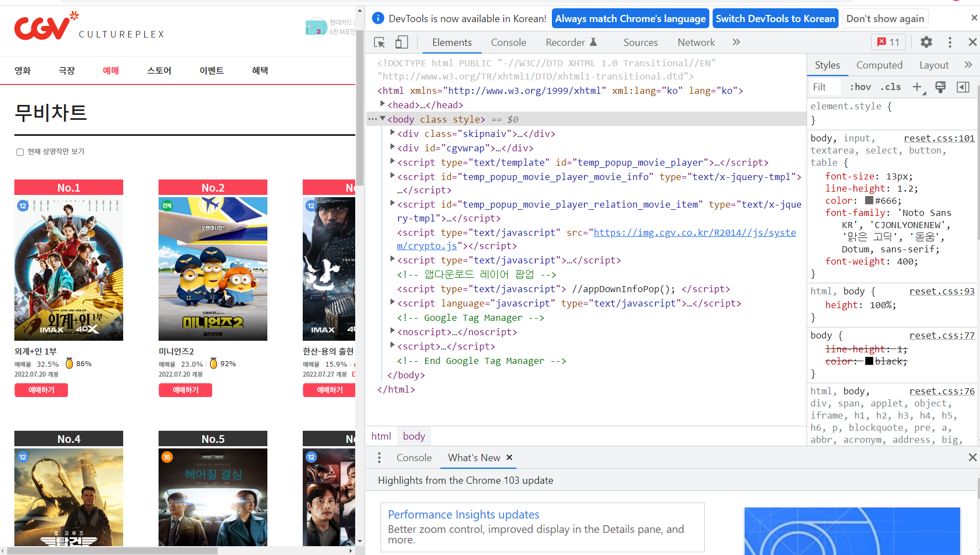980x555 pixels.
Task: Close the DevTools drawer panel
Action: click(x=972, y=457)
